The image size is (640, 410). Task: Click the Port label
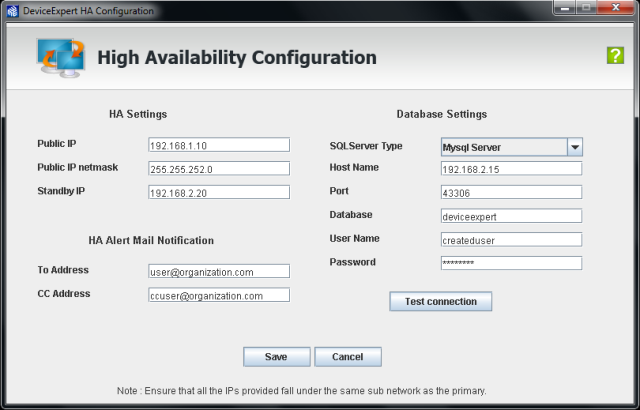point(339,191)
